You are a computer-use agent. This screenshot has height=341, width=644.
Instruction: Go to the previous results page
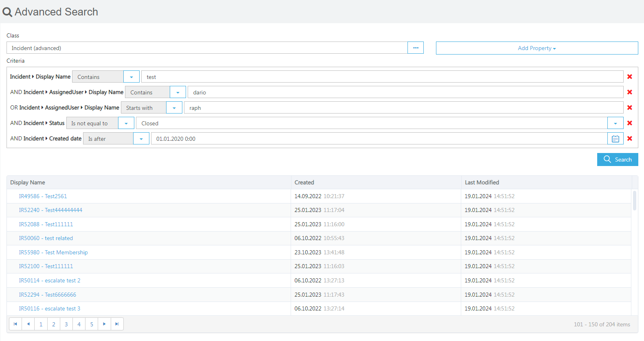(28, 324)
